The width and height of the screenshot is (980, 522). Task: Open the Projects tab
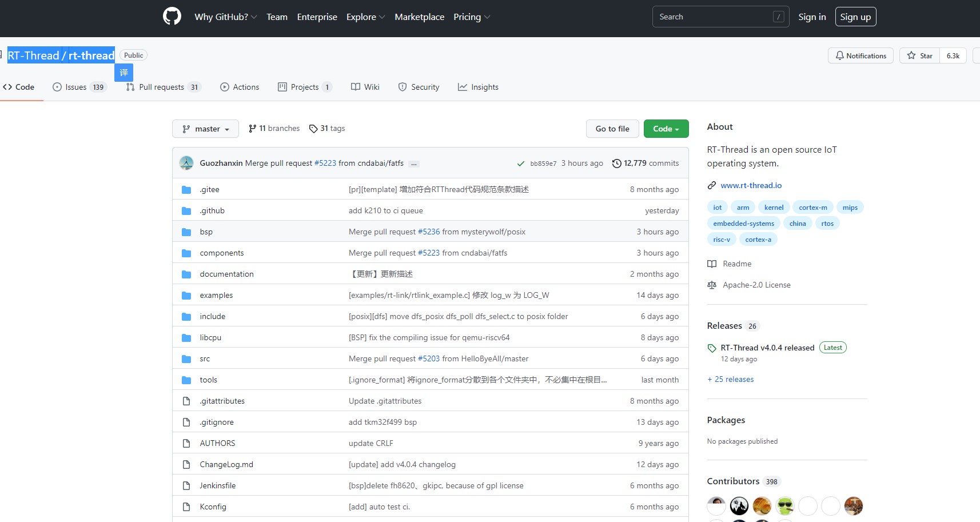[x=305, y=87]
